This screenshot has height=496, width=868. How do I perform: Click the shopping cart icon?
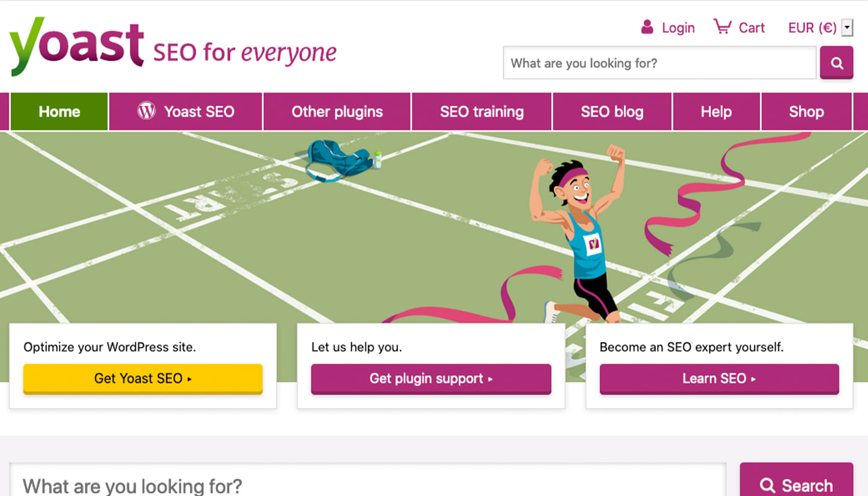point(722,27)
